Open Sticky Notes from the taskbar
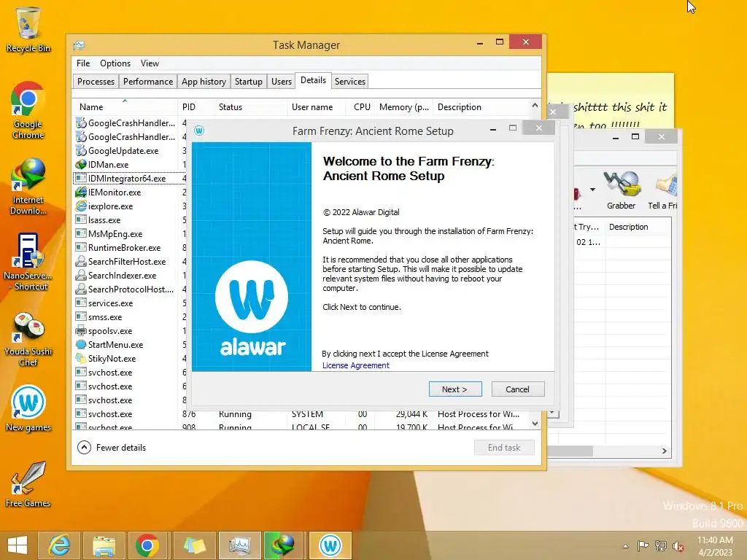747x560 pixels. 193,545
